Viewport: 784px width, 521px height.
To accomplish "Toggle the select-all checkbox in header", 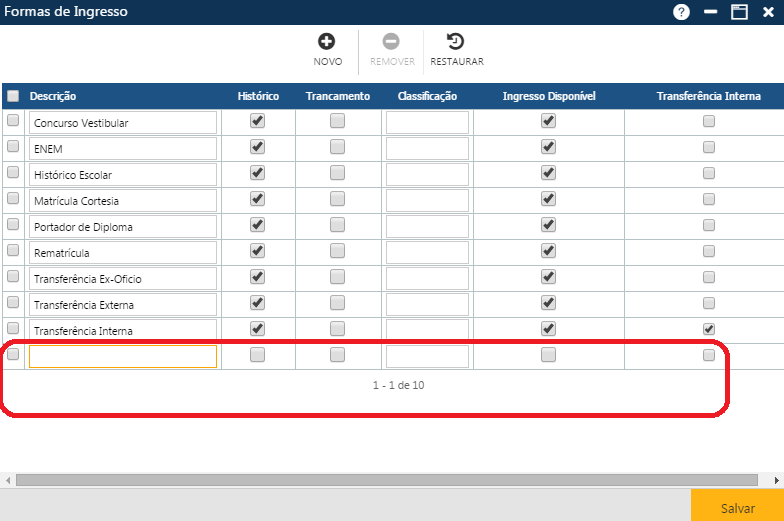I will [13, 96].
